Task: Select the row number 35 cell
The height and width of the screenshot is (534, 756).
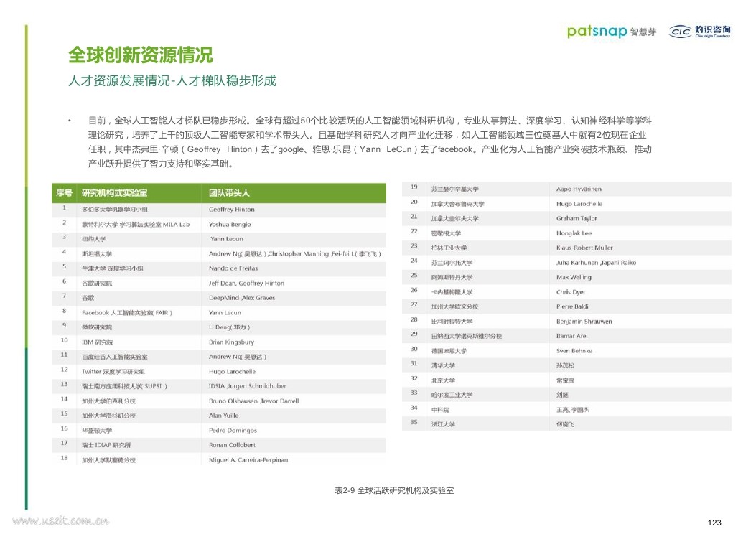Action: [x=414, y=422]
